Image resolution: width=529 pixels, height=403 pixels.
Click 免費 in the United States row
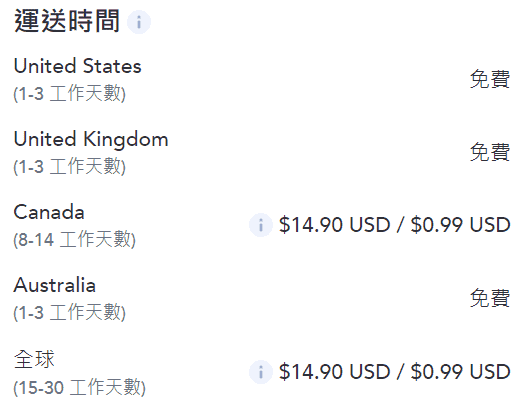490,79
